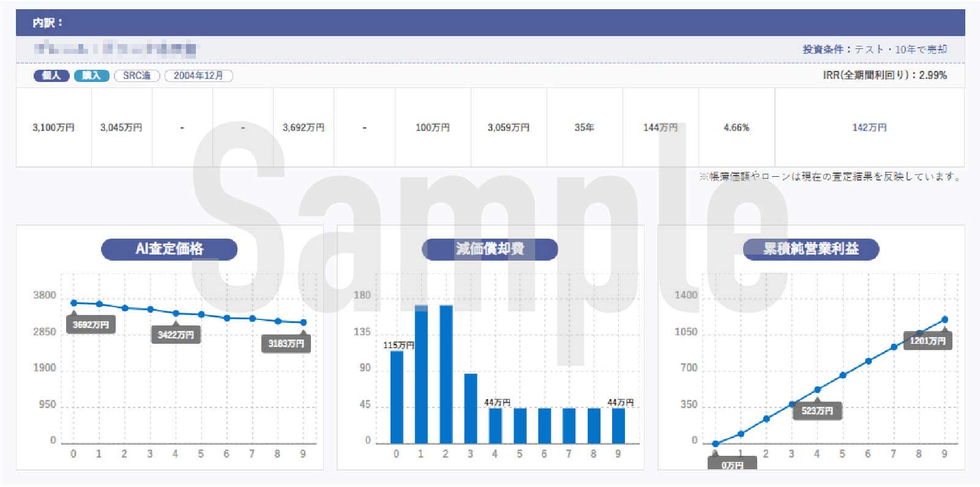
Task: Click the 0万円 label in 累積純営業利益 chart
Action: 732,464
